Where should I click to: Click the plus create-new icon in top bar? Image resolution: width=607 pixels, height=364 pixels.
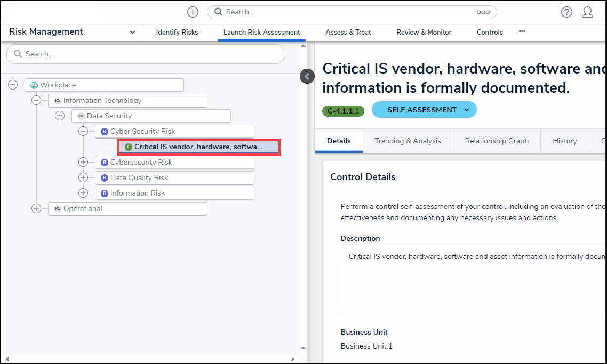click(193, 12)
